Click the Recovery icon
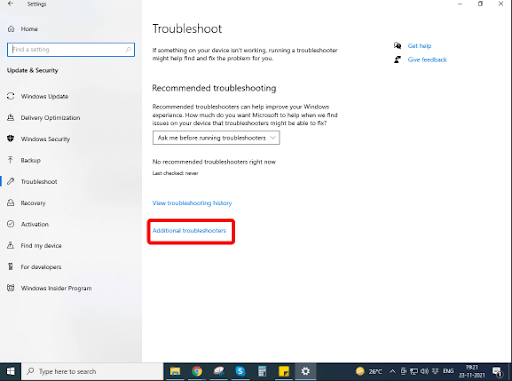The height and width of the screenshot is (381, 512). (x=11, y=203)
